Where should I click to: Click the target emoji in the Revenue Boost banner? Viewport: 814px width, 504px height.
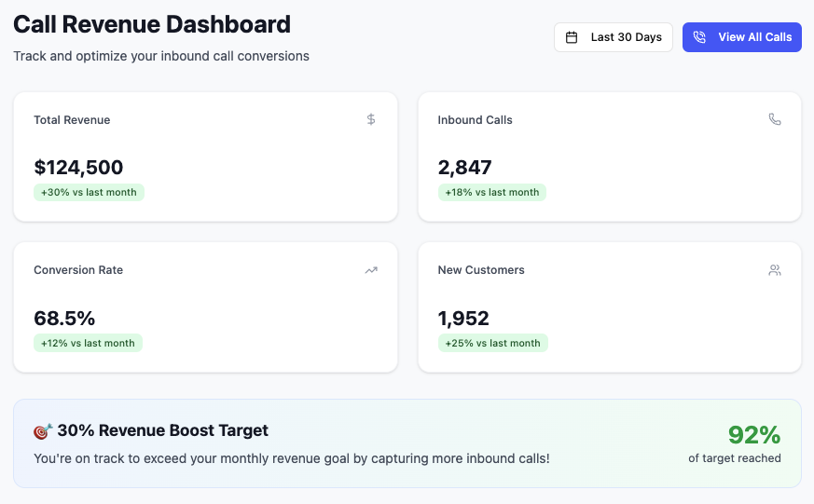pyautogui.click(x=43, y=431)
